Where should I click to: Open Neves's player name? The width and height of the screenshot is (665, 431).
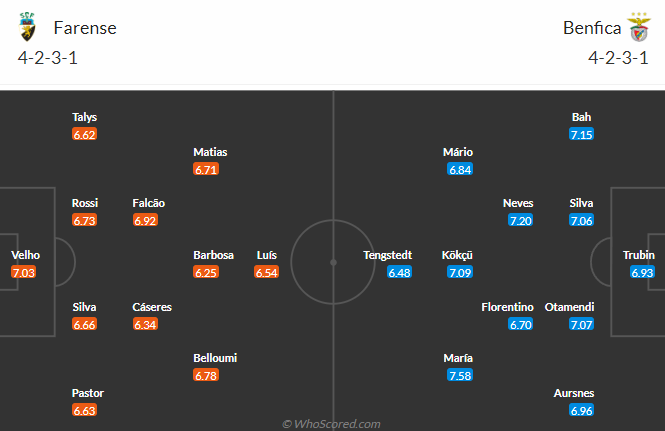tap(519, 203)
